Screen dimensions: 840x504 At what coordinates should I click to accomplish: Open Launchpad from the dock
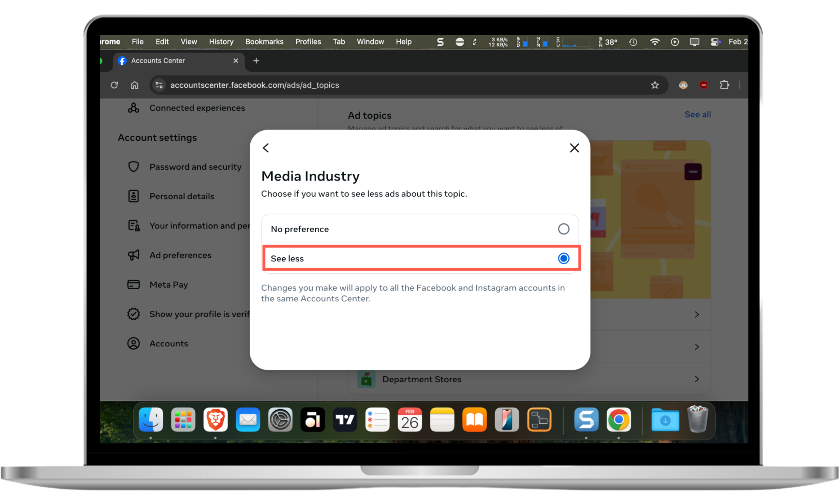pyautogui.click(x=183, y=420)
